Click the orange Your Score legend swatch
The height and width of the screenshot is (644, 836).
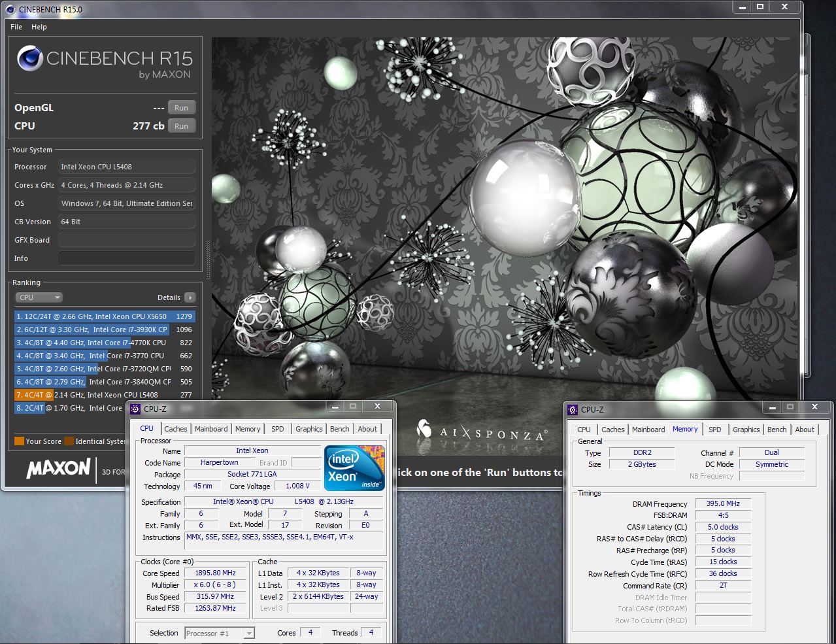point(19,441)
